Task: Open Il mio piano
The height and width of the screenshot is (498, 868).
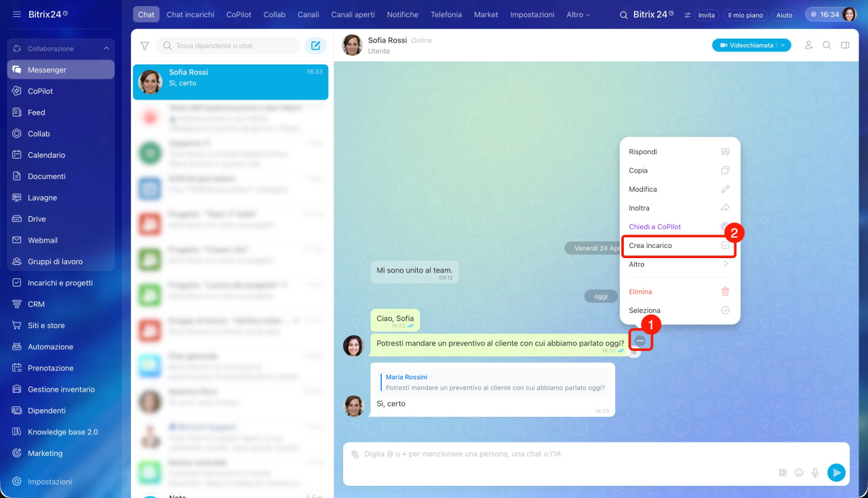Action: (745, 15)
